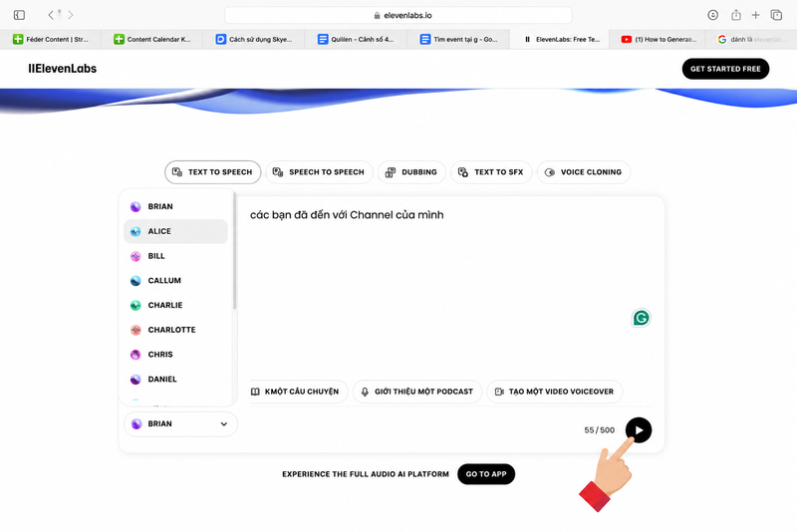Image resolution: width=797 pixels, height=532 pixels.
Task: Choose the Bill voice
Action: point(175,256)
